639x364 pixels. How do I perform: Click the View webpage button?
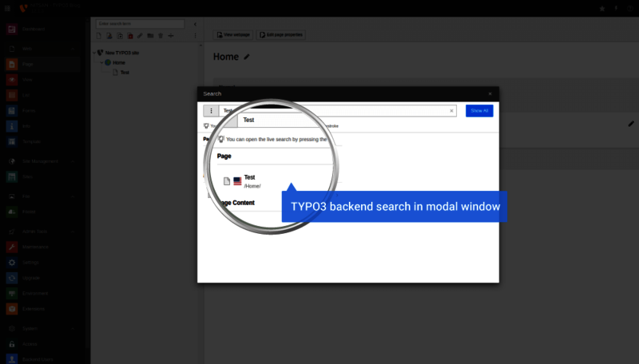pyautogui.click(x=233, y=35)
